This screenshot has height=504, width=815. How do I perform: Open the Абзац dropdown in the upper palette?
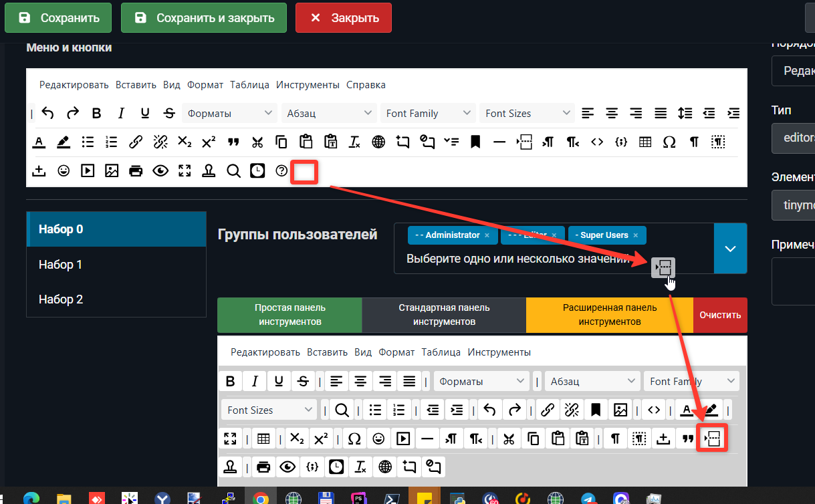pos(328,113)
